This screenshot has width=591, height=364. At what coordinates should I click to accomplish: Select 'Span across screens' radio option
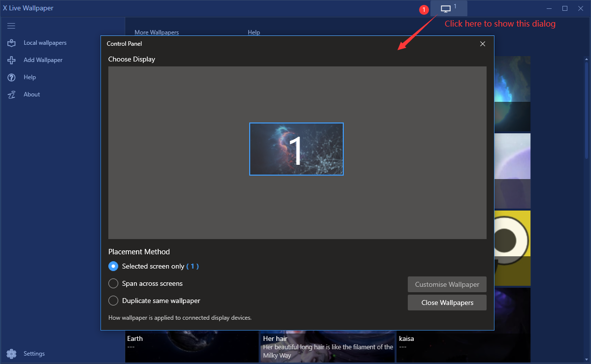pyautogui.click(x=113, y=283)
